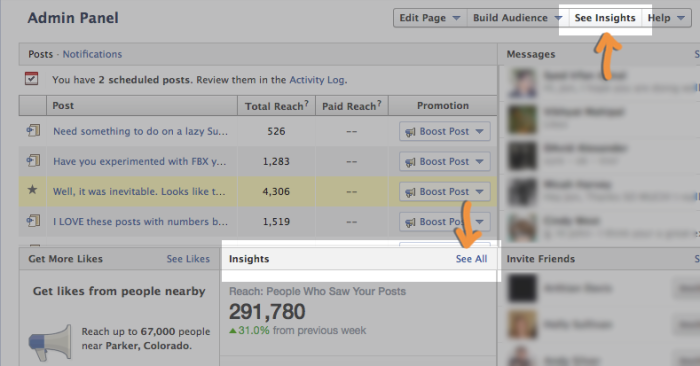The height and width of the screenshot is (366, 700).
Task: Click the Promotion column header
Action: coord(443,106)
